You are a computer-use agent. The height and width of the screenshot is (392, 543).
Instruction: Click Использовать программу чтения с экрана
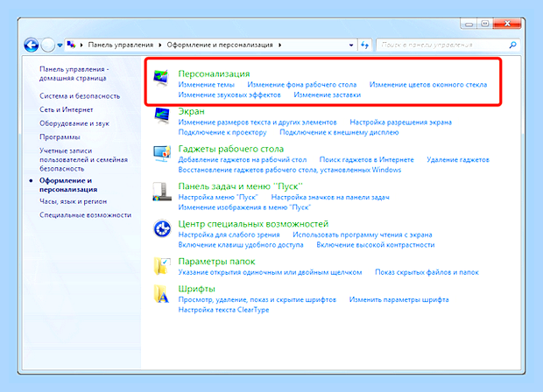(x=363, y=234)
